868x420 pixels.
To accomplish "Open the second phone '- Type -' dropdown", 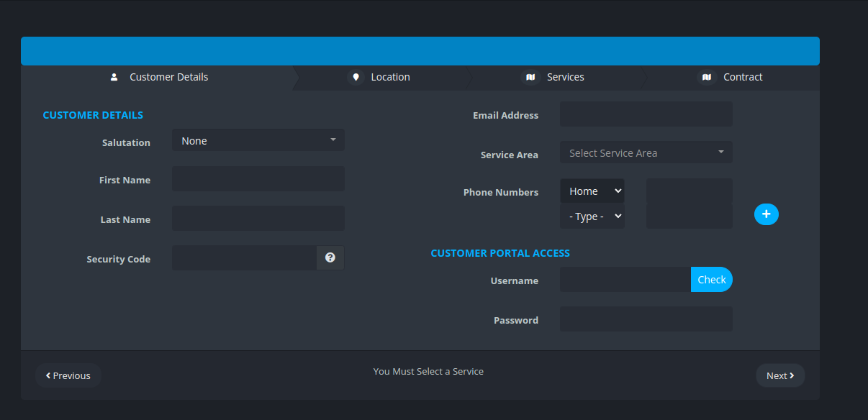I will [x=592, y=216].
